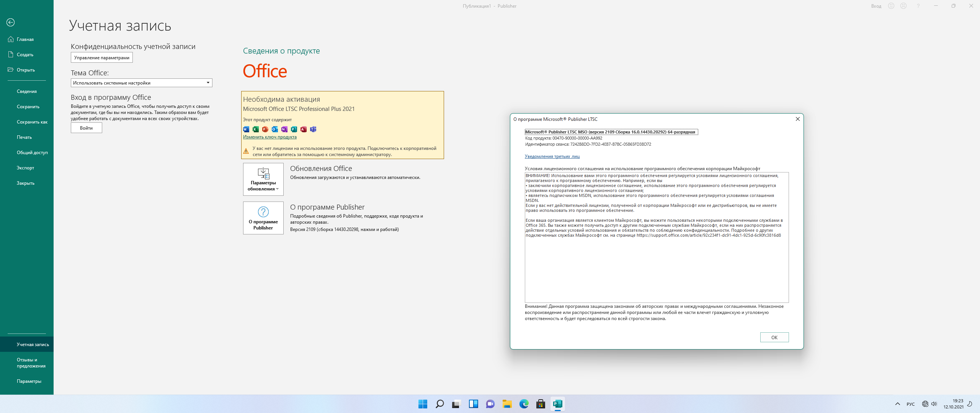Open taskbar Search
980x413 pixels.
[x=440, y=404]
